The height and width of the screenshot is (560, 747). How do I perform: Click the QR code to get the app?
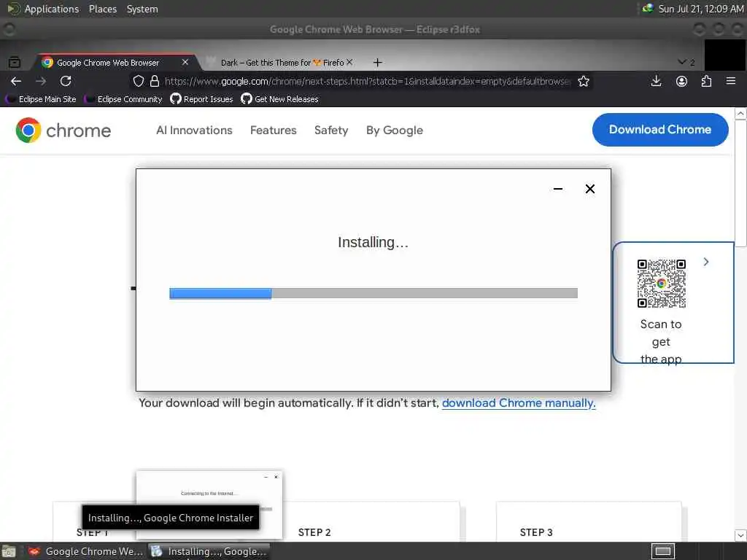click(x=661, y=284)
